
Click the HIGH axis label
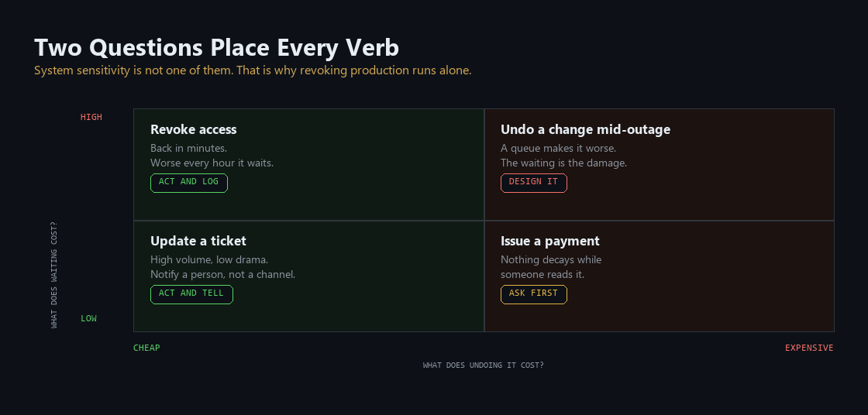click(x=91, y=118)
